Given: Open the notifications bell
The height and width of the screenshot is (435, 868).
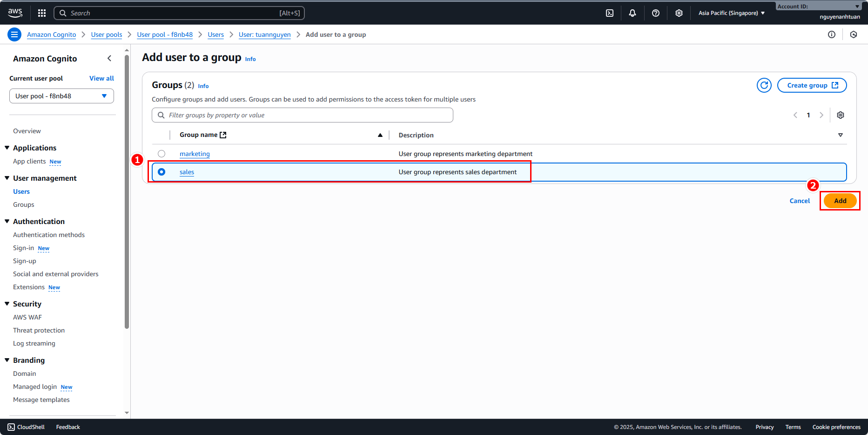Looking at the screenshot, I should coord(632,13).
